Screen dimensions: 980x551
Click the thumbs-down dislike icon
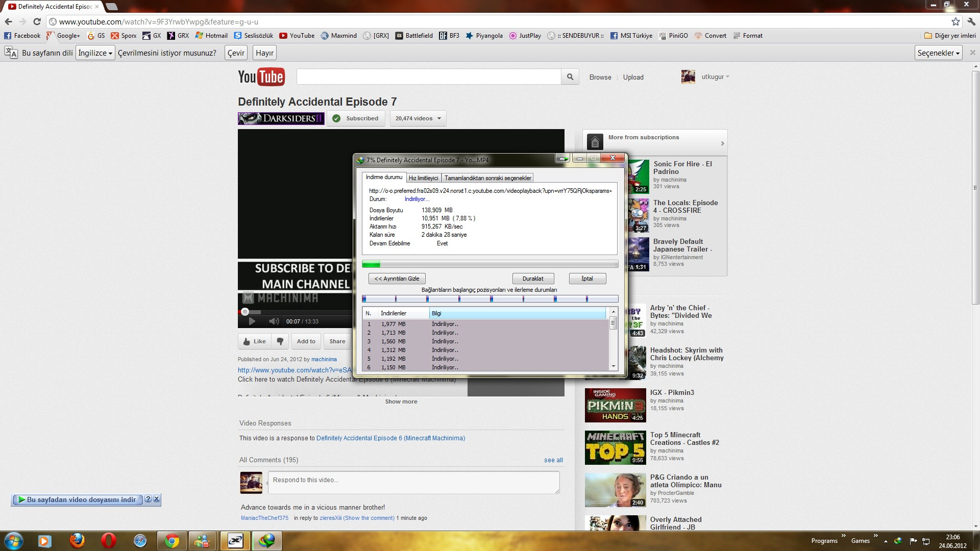click(x=280, y=341)
